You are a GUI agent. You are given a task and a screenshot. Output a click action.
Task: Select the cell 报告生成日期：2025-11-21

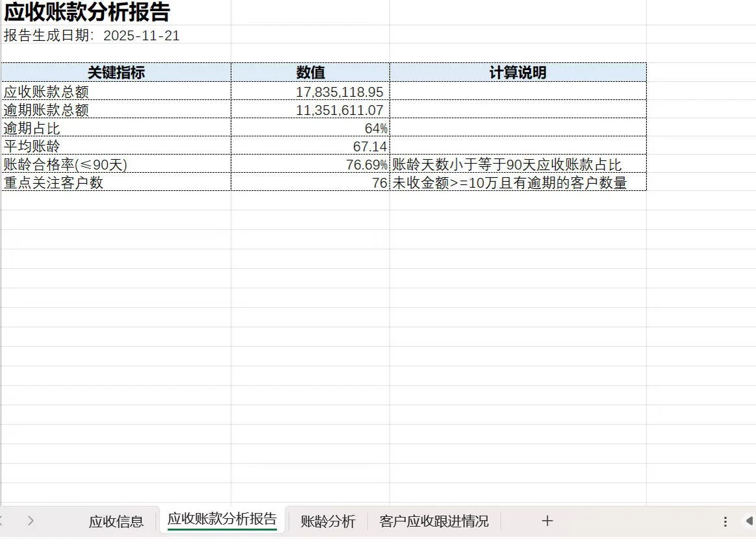[116, 35]
